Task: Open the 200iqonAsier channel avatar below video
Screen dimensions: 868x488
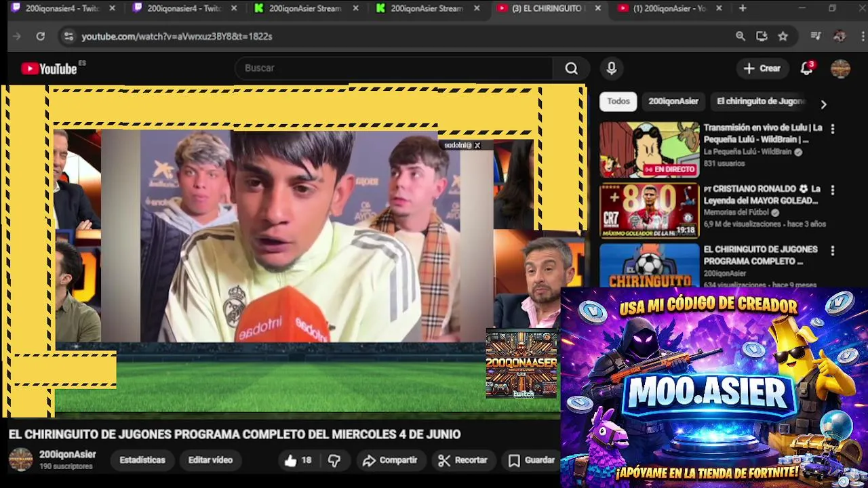Action: tap(20, 460)
